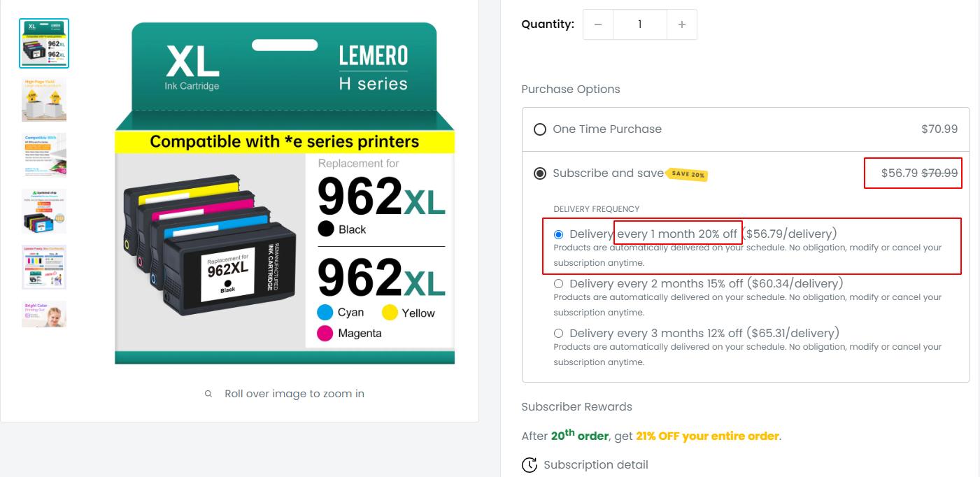Select the Subscribe and save radio button

click(540, 173)
